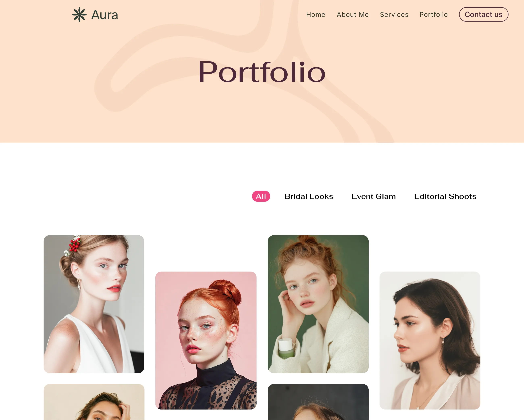The height and width of the screenshot is (420, 524).
Task: Open the partially visible dark grey photo
Action: click(318, 402)
